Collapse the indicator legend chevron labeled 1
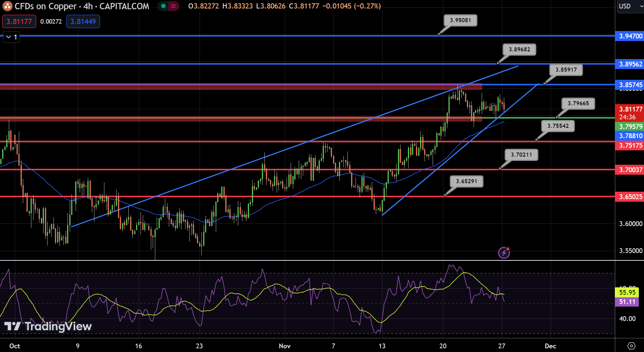The width and height of the screenshot is (644, 352). (11, 37)
